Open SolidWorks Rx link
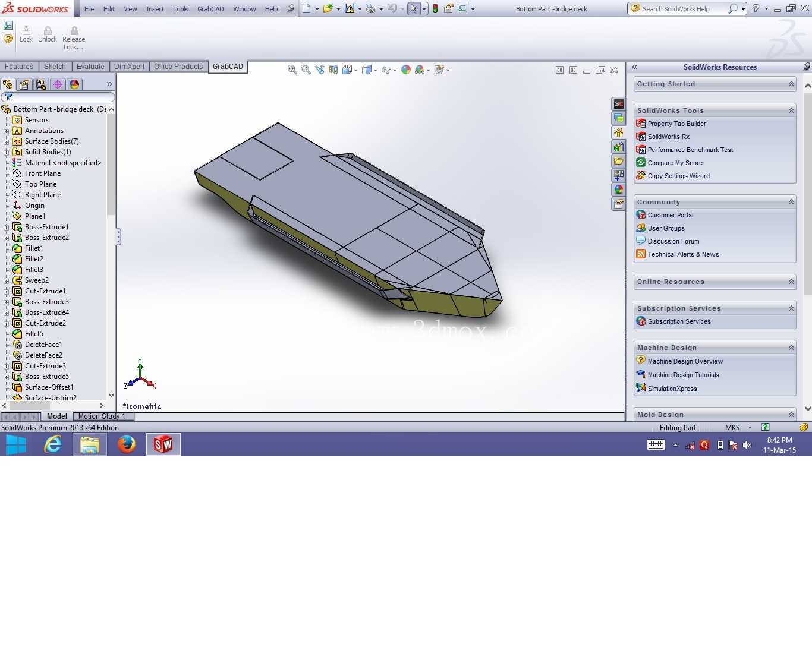The width and height of the screenshot is (812, 663). (x=669, y=137)
